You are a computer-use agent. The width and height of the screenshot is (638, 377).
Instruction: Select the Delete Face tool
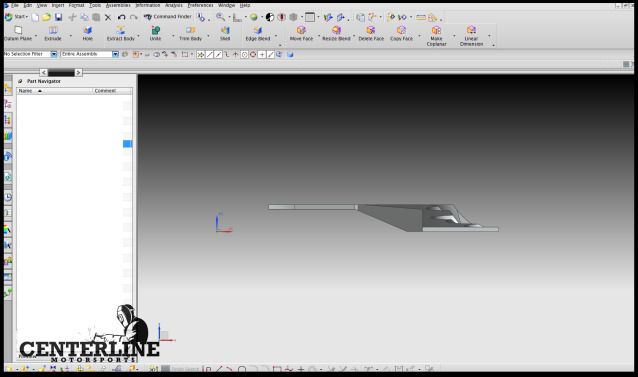[x=371, y=33]
